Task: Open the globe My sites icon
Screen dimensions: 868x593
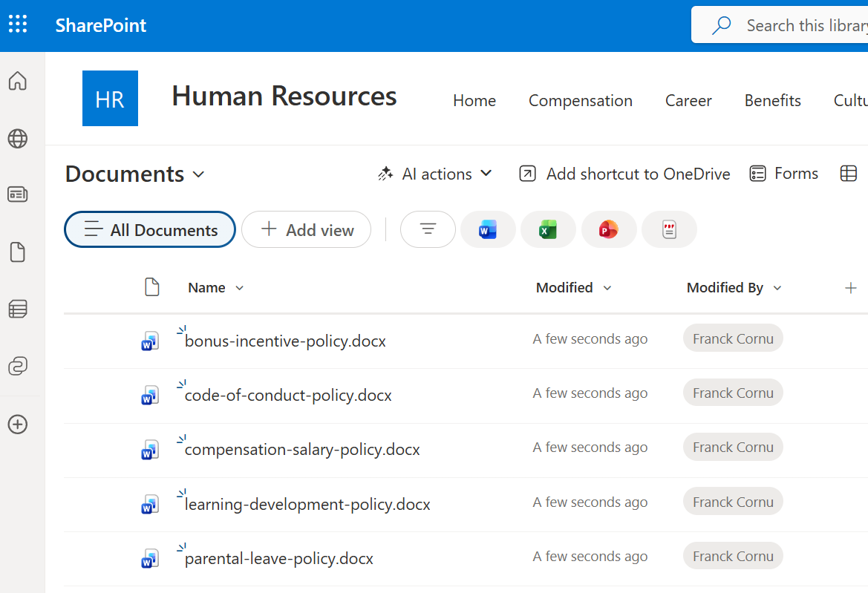Action: click(18, 138)
